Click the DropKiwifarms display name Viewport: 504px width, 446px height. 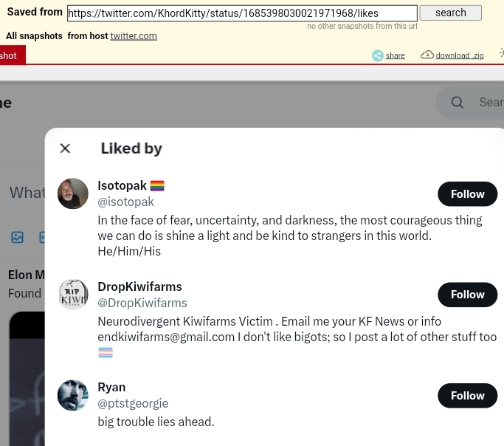[x=139, y=287]
